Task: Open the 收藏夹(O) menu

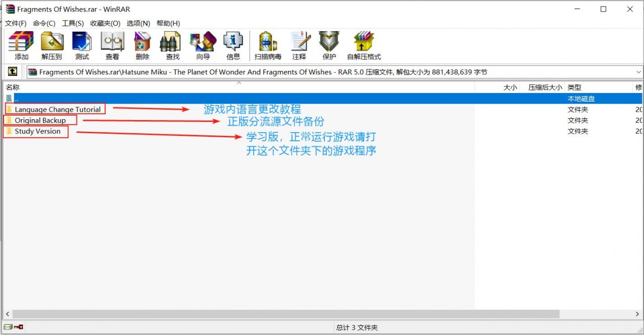Action: [x=105, y=23]
